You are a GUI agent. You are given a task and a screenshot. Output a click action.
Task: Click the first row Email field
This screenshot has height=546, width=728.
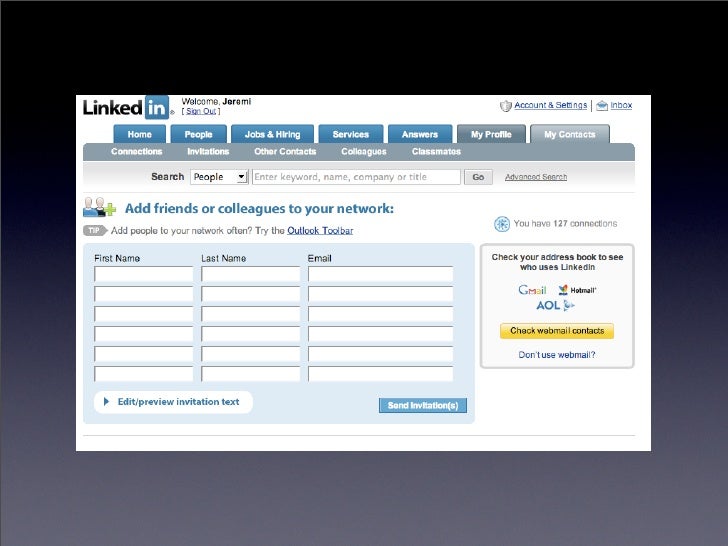381,274
